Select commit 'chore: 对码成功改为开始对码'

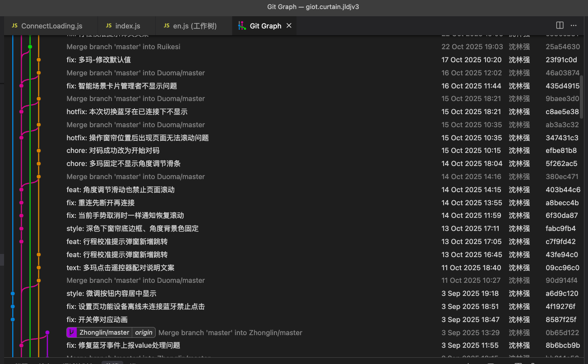click(113, 150)
